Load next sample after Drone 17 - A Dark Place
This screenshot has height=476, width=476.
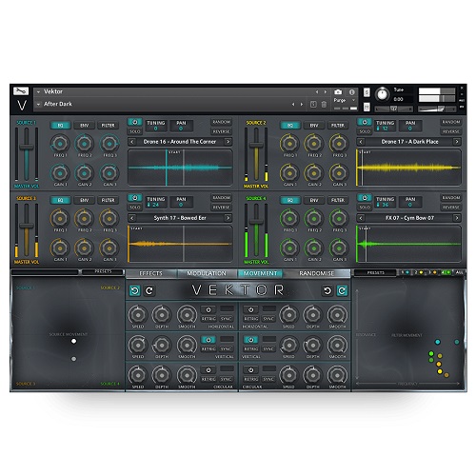pos(457,142)
